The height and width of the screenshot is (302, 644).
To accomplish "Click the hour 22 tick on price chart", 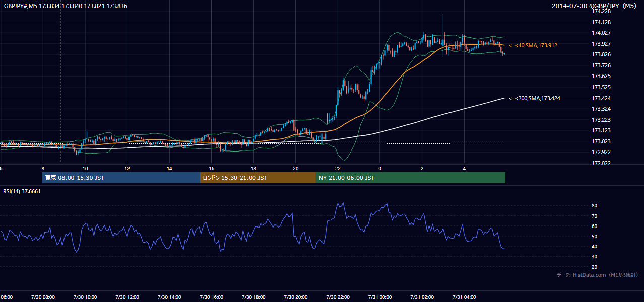I will coord(338,168).
